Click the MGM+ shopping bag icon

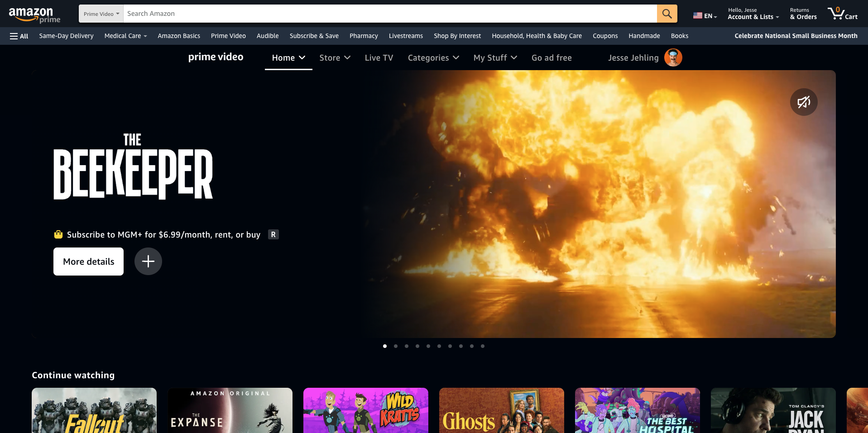pos(58,234)
